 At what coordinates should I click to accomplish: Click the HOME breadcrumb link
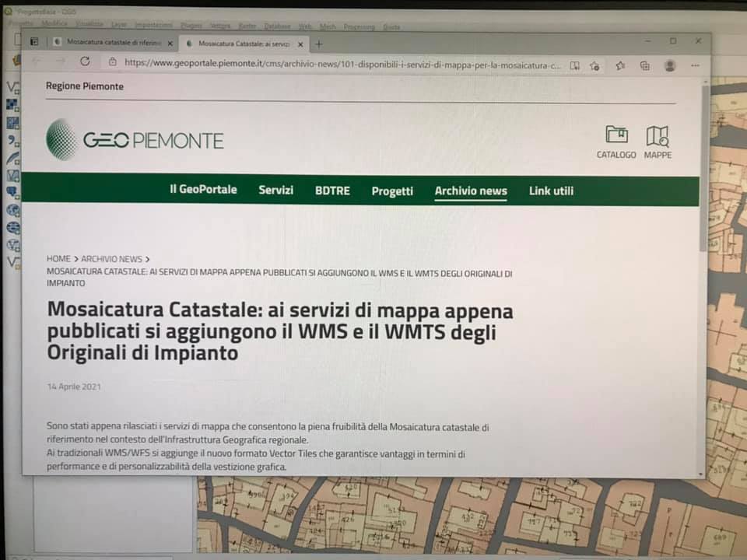pyautogui.click(x=58, y=258)
